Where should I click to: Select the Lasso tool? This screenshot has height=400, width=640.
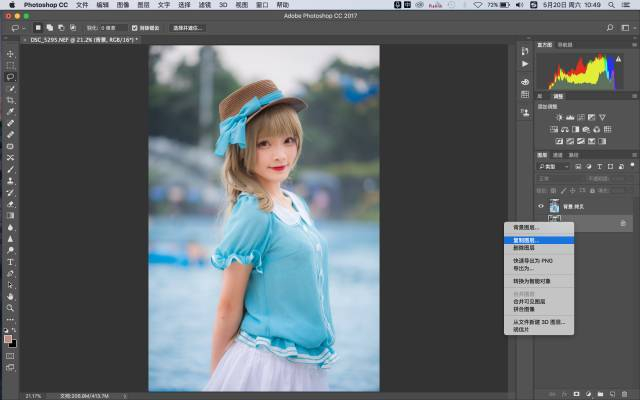(10, 76)
